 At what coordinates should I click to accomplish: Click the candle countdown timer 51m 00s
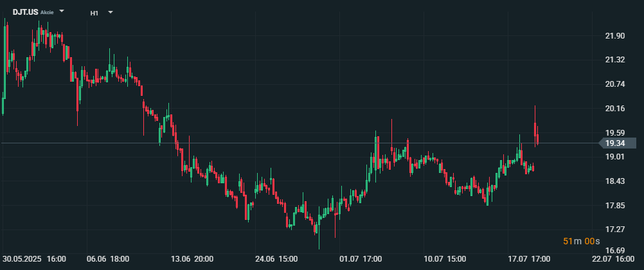pyautogui.click(x=582, y=241)
